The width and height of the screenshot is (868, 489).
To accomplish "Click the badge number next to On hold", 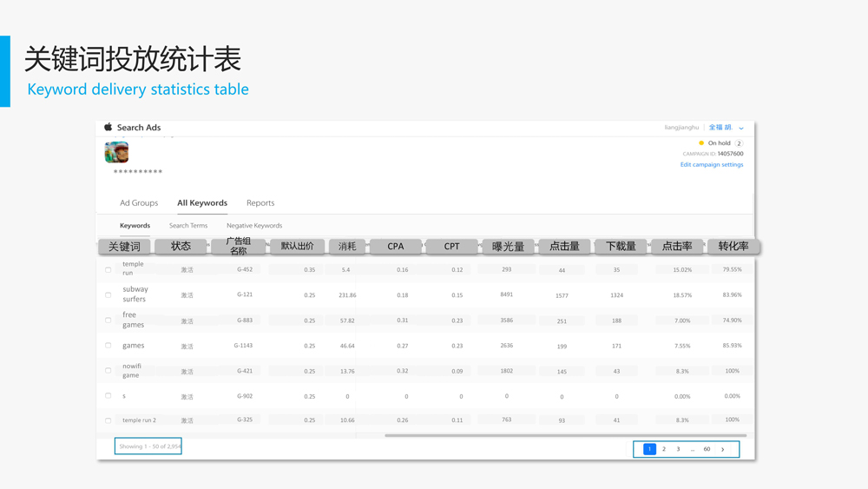I will (739, 143).
